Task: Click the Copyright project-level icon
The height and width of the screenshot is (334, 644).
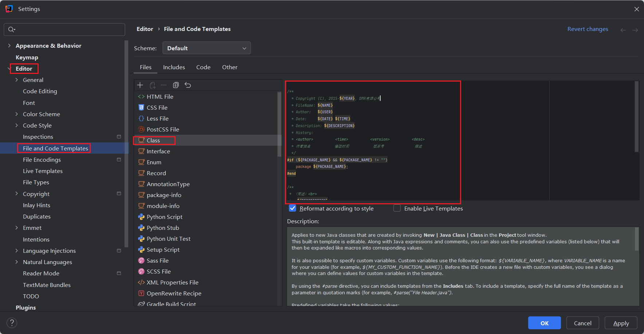Action: click(x=119, y=193)
